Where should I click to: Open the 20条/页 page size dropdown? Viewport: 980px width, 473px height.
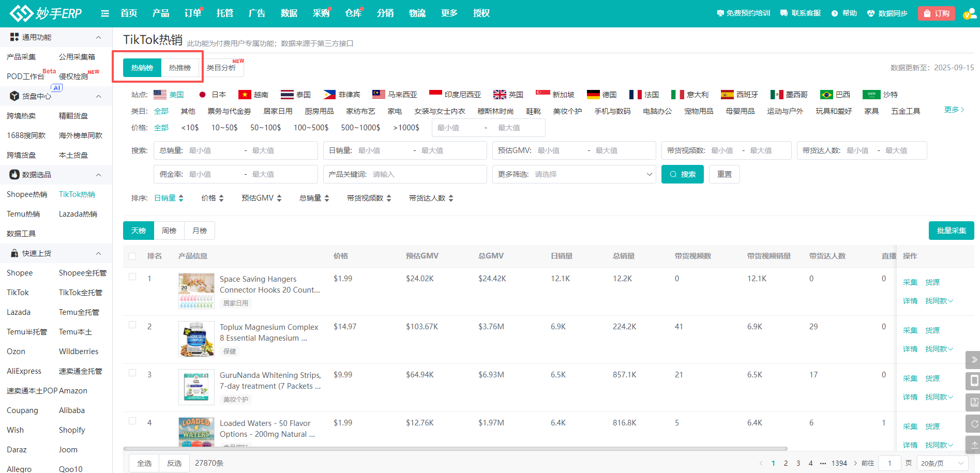[x=943, y=463]
